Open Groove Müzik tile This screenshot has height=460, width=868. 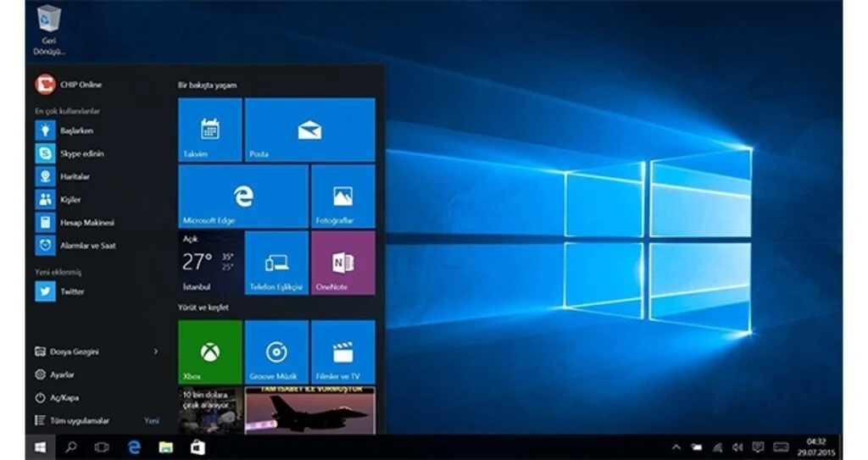point(276,352)
